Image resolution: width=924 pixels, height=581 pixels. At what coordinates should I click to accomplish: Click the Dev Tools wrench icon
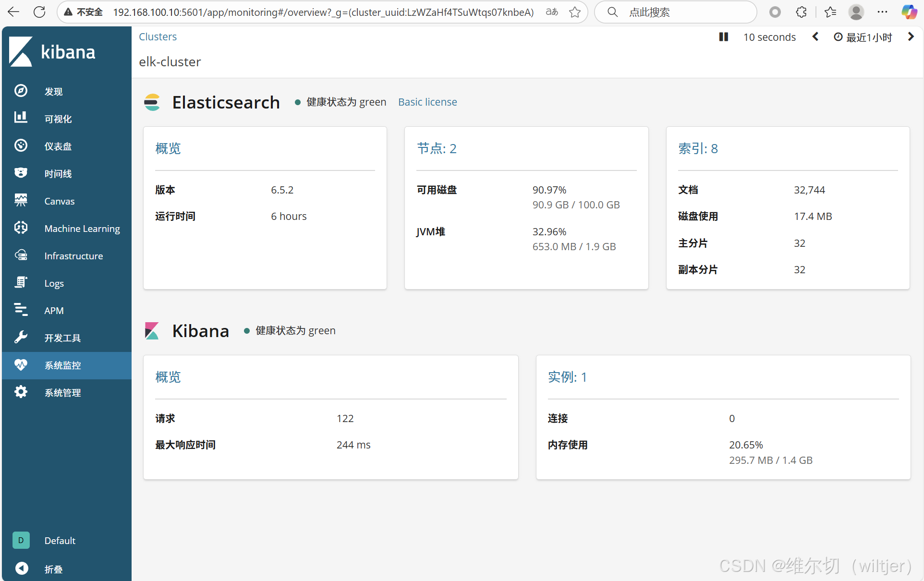click(21, 337)
